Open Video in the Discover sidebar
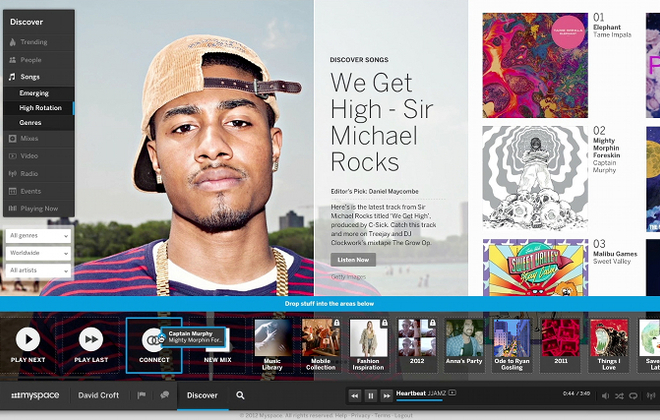The width and height of the screenshot is (660, 420). (x=39, y=156)
